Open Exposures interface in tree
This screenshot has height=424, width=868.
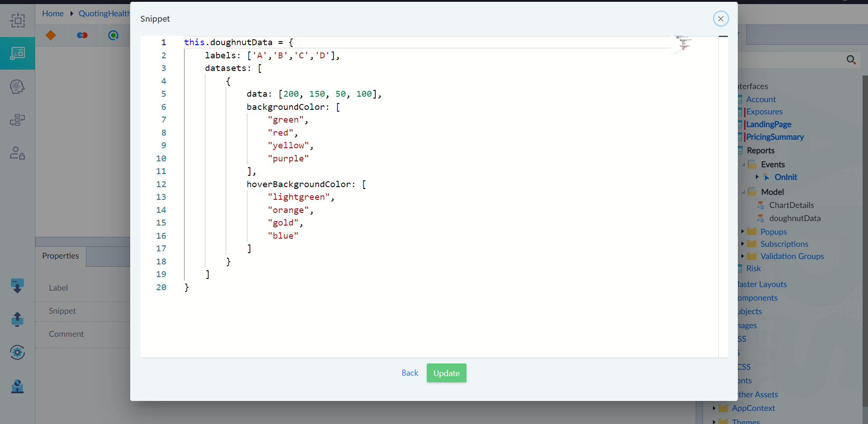tap(764, 112)
